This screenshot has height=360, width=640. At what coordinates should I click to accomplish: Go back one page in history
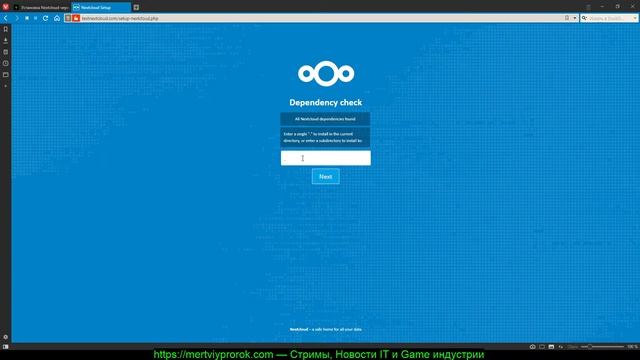pyautogui.click(x=6, y=18)
